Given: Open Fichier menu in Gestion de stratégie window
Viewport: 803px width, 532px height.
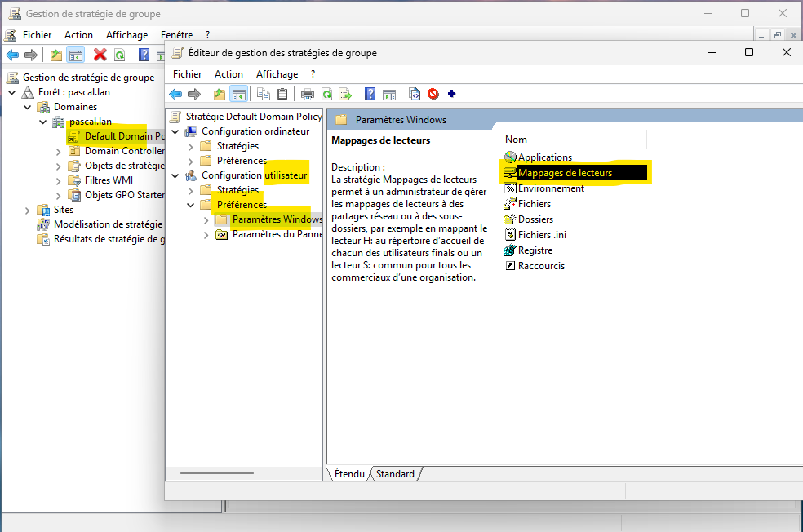Looking at the screenshot, I should (37, 35).
